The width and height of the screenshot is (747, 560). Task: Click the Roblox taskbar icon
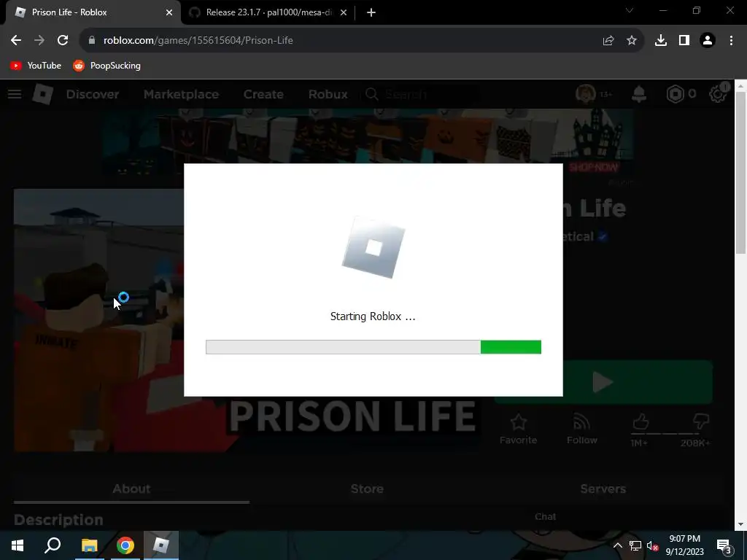161,545
